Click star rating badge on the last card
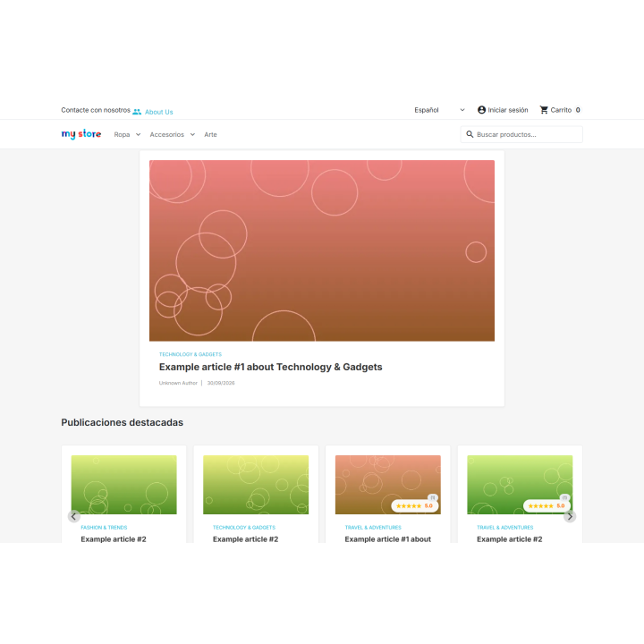 (547, 506)
